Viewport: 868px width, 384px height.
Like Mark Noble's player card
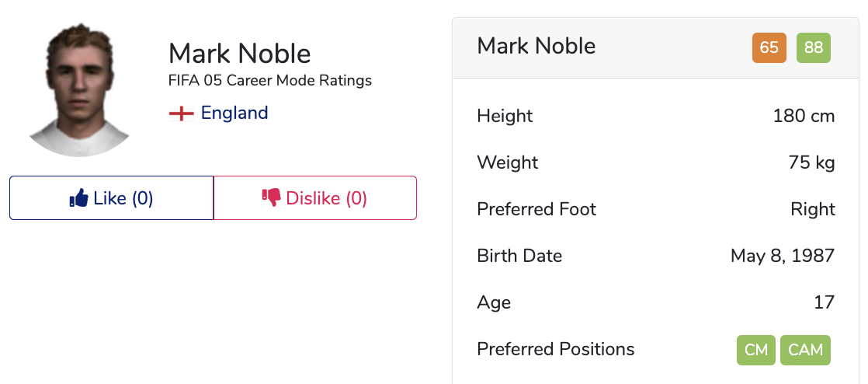point(111,197)
